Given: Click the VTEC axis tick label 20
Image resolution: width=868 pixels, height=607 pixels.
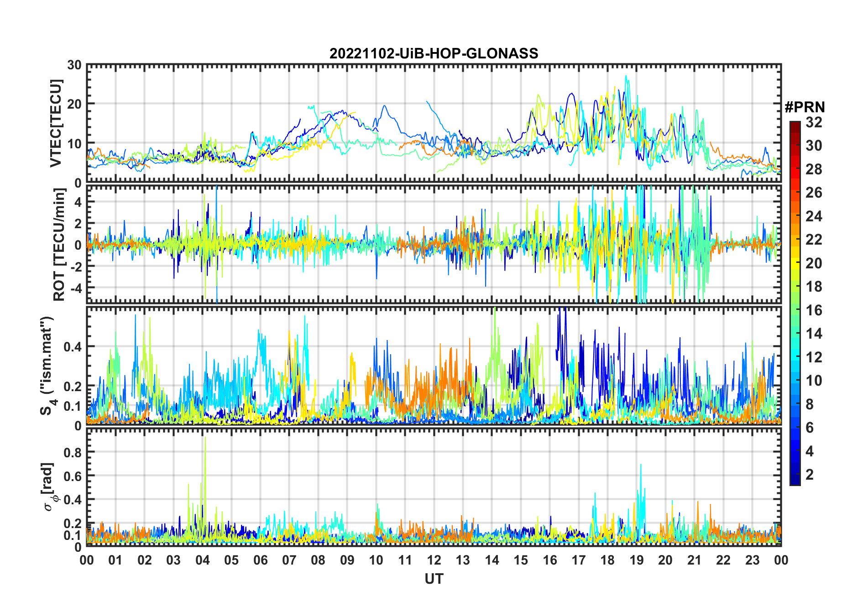Looking at the screenshot, I should pyautogui.click(x=74, y=104).
